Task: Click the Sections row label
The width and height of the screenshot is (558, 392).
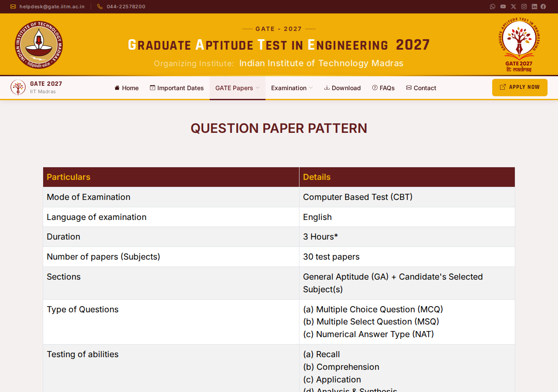Action: point(64,277)
